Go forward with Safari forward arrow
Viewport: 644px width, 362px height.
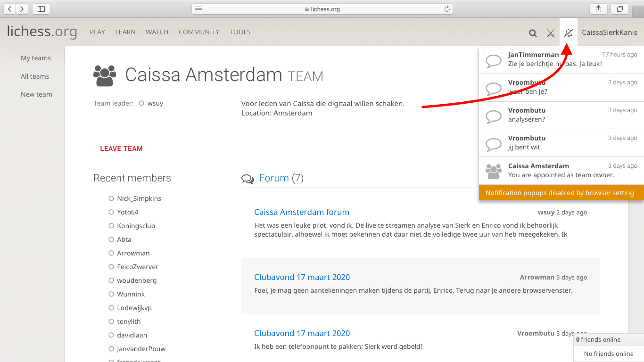[x=22, y=8]
